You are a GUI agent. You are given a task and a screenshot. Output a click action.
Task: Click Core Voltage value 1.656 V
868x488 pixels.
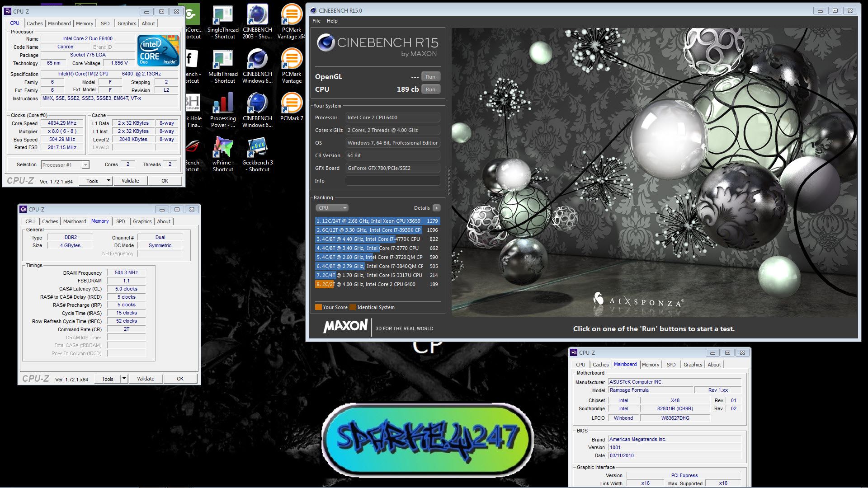click(x=119, y=63)
